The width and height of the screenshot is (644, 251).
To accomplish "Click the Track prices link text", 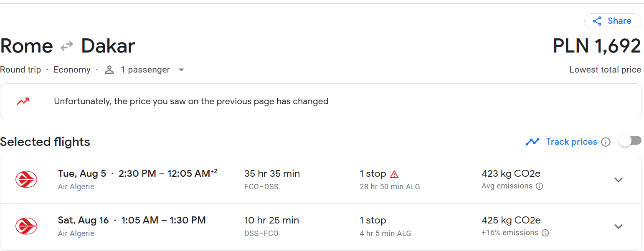I will coord(572,142).
